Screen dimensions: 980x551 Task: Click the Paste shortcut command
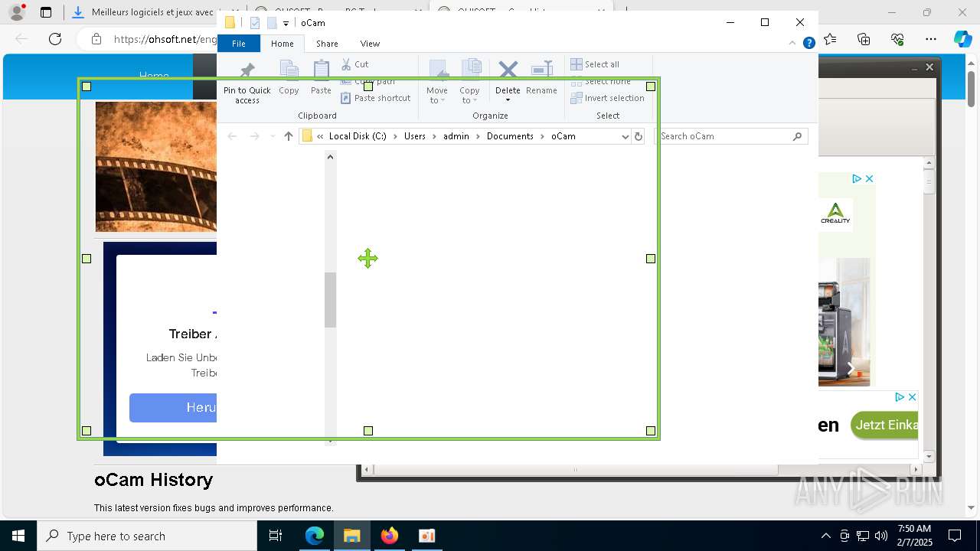[376, 98]
